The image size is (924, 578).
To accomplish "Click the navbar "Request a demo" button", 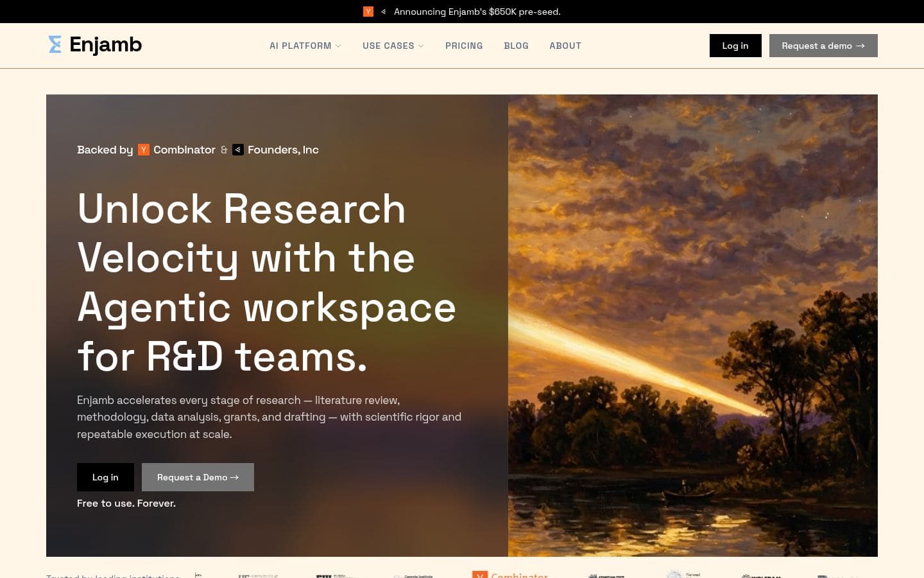I will pos(823,46).
